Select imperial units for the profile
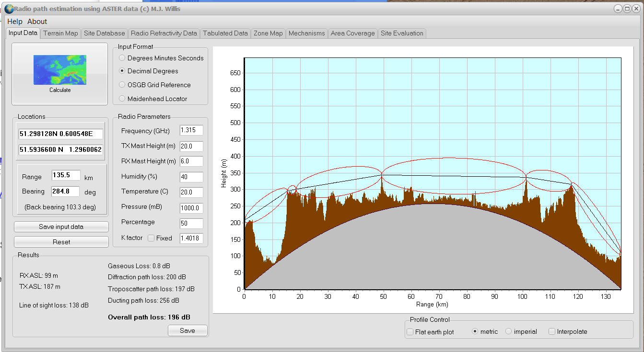644x352 pixels. click(508, 331)
